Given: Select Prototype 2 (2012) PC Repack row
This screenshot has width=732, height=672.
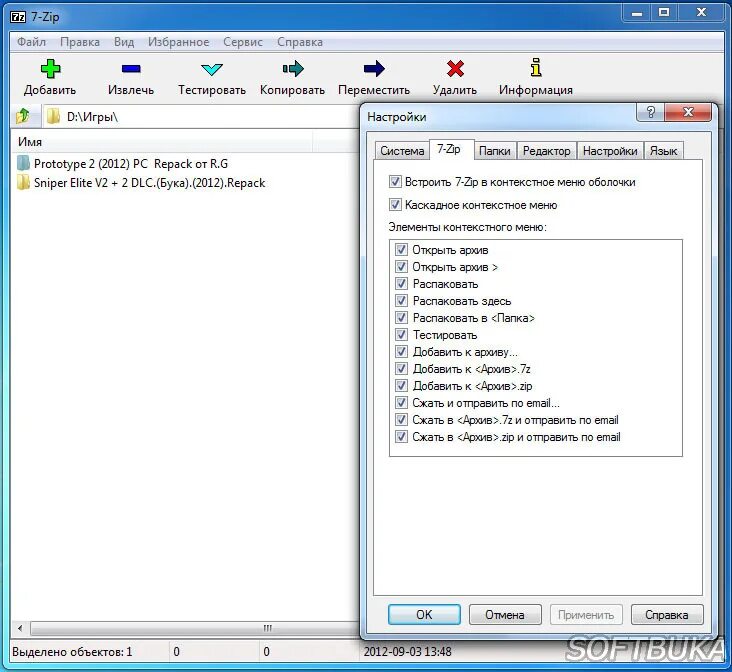Looking at the screenshot, I should coord(131,163).
